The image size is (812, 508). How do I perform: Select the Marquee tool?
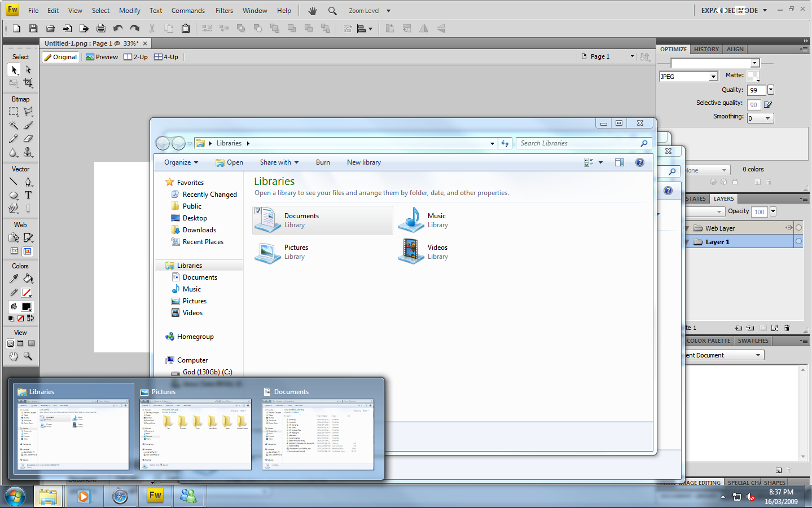[14, 112]
